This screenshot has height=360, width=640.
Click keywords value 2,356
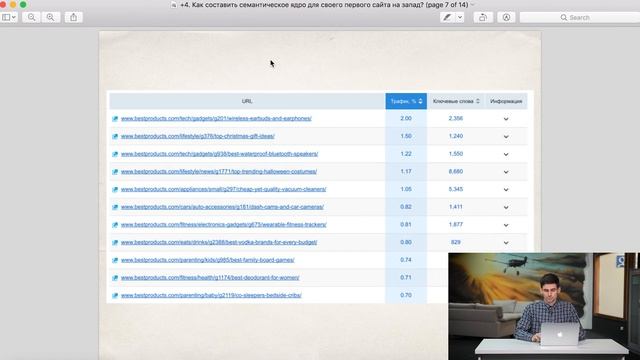[456, 118]
